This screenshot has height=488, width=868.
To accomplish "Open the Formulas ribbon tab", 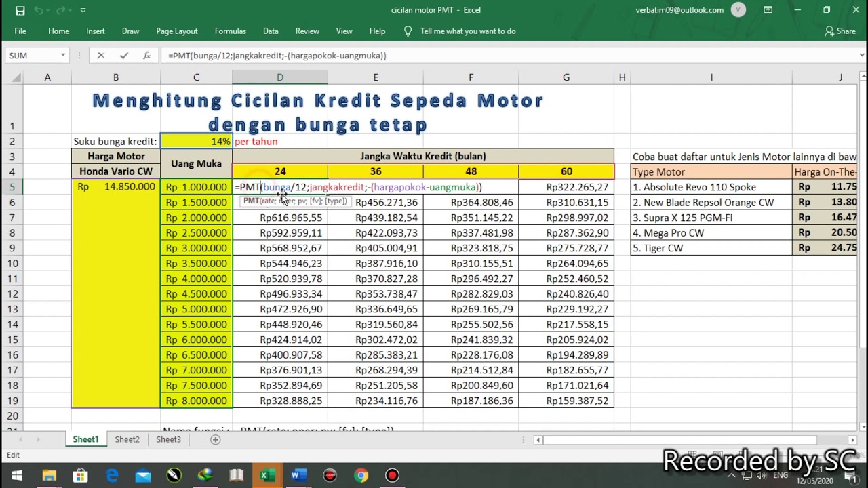I will pos(230,31).
